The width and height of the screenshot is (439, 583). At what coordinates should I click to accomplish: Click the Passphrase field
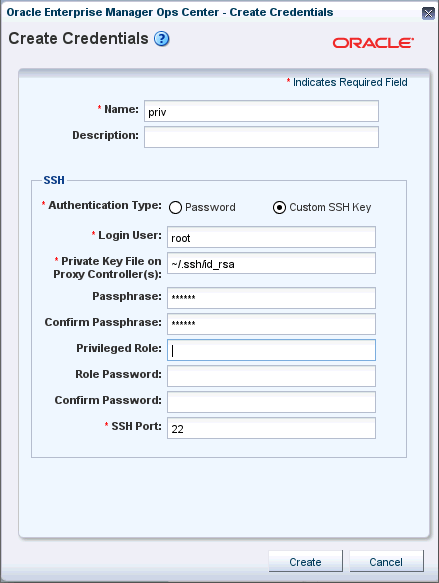[271, 298]
